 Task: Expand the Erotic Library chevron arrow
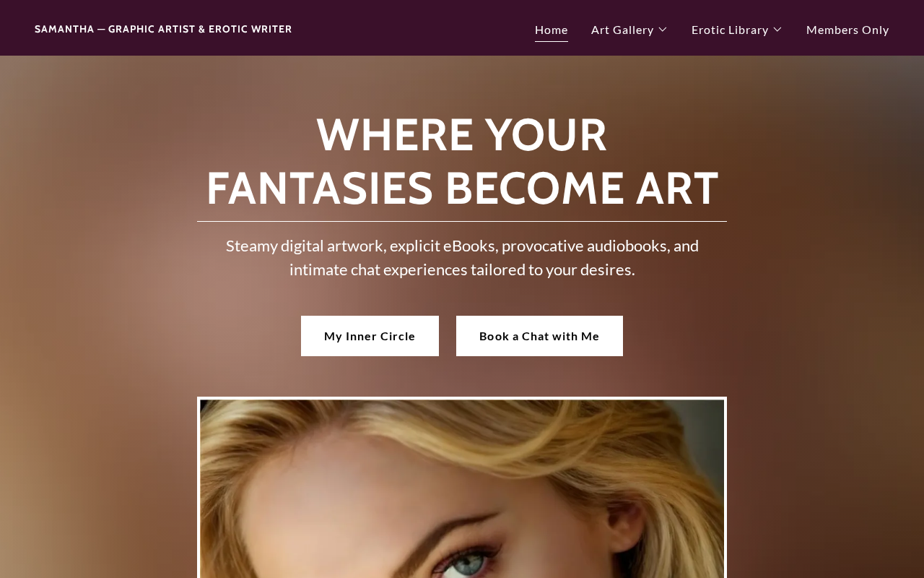pyautogui.click(x=777, y=30)
